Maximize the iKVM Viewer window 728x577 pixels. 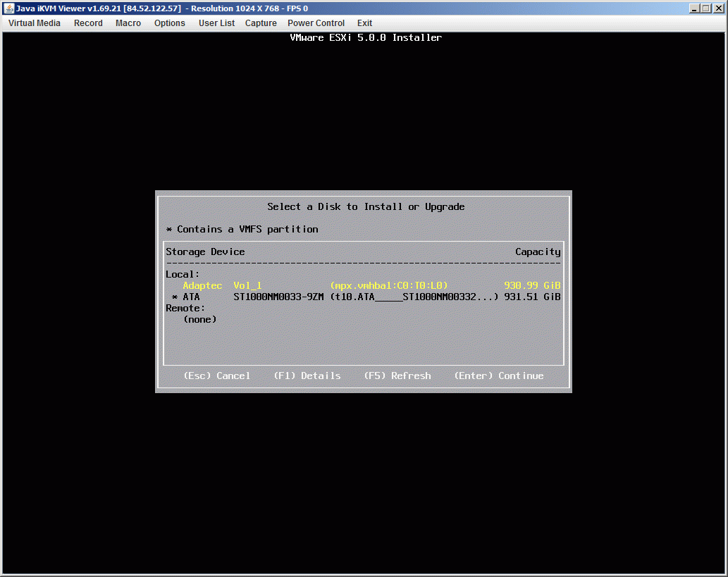click(706, 8)
